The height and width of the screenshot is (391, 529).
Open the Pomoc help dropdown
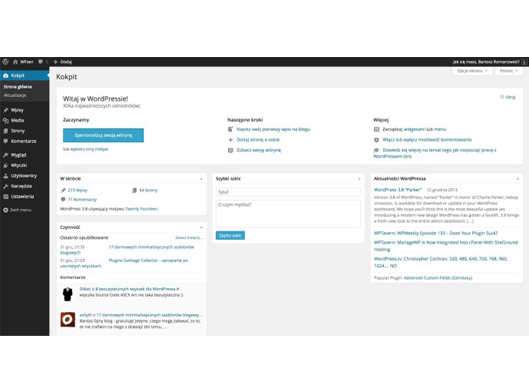coord(508,71)
